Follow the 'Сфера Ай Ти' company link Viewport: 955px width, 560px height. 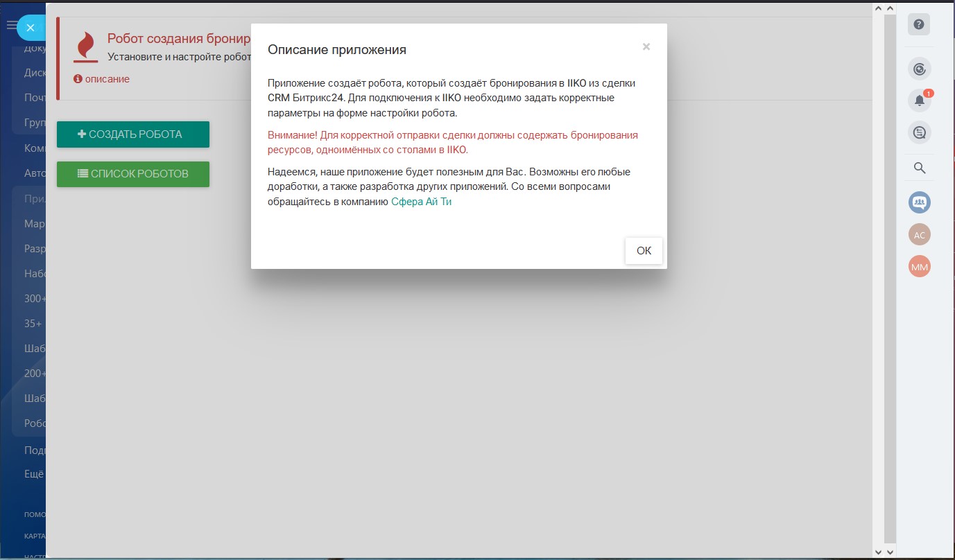[422, 202]
